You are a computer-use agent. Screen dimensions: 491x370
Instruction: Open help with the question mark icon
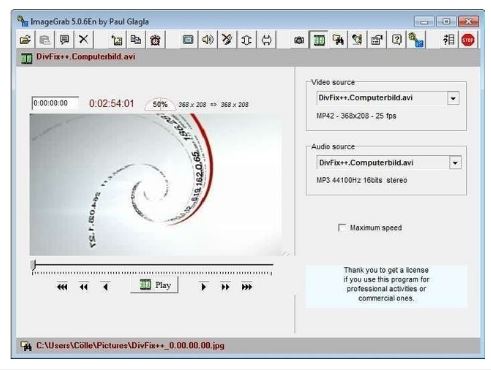396,40
